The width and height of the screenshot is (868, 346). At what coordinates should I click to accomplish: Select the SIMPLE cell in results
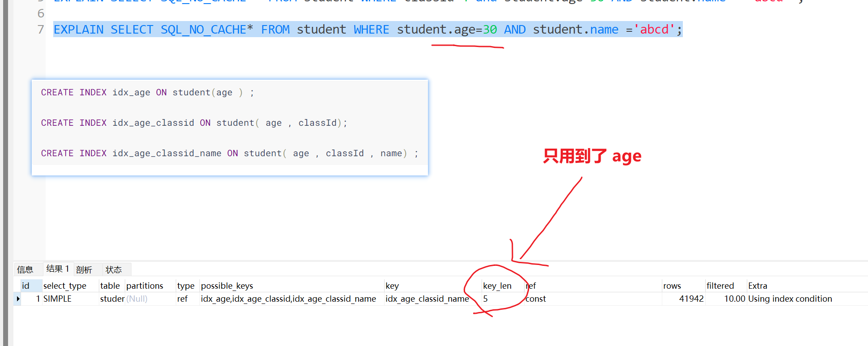point(57,299)
